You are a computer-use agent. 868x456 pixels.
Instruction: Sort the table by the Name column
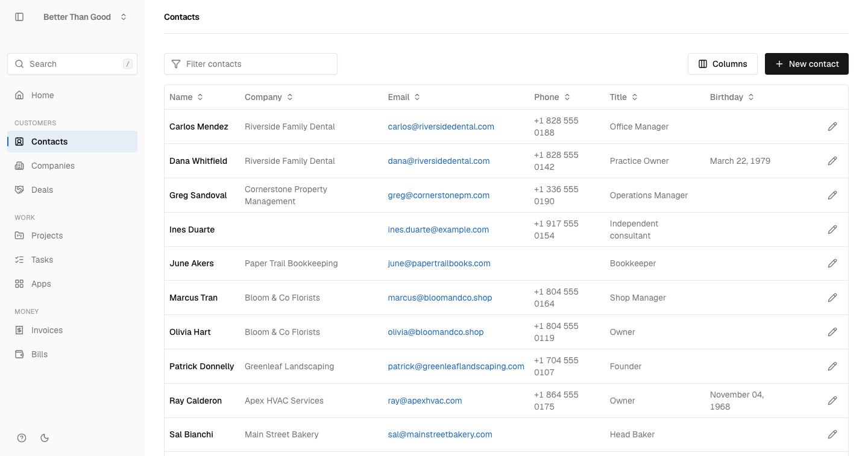point(186,97)
